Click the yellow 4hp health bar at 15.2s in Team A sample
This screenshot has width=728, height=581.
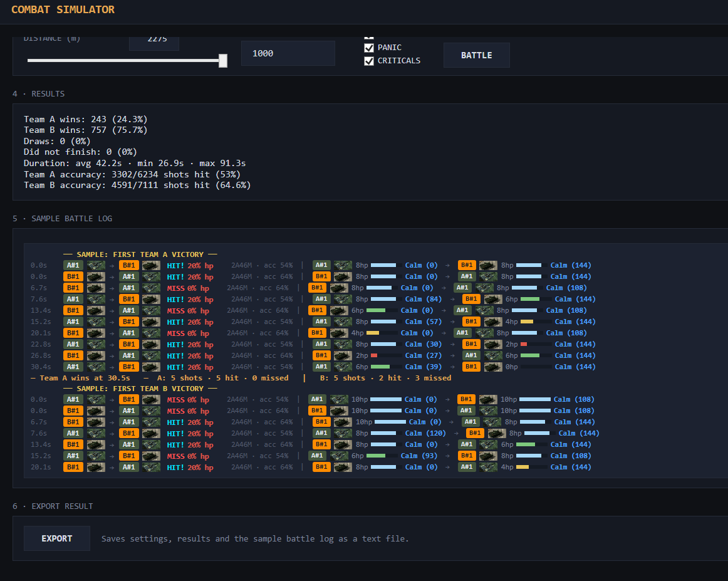pyautogui.click(x=536, y=322)
